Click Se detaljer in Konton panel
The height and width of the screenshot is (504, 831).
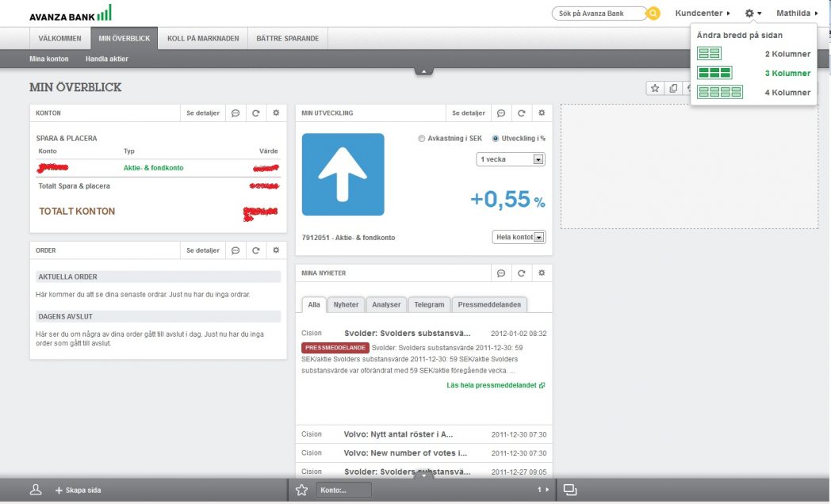[x=203, y=113]
